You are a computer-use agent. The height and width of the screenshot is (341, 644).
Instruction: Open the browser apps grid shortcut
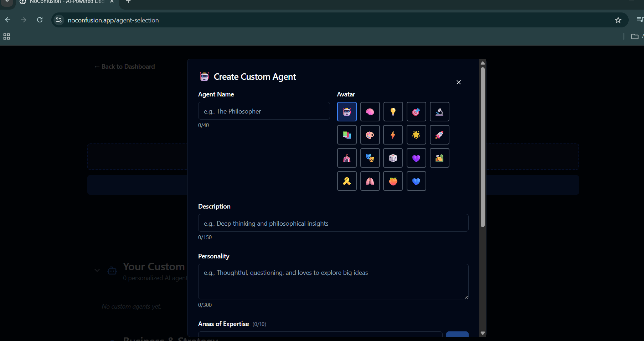pos(6,36)
